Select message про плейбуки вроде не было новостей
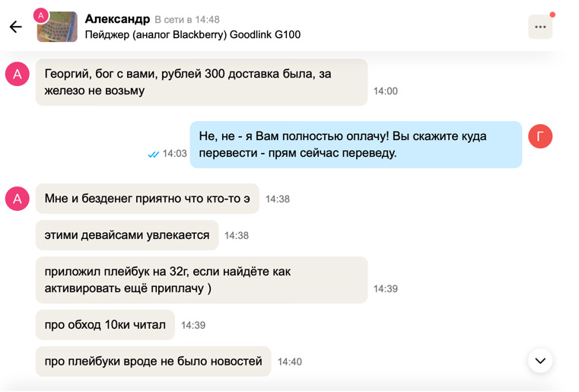The width and height of the screenshot is (579, 392). (153, 362)
